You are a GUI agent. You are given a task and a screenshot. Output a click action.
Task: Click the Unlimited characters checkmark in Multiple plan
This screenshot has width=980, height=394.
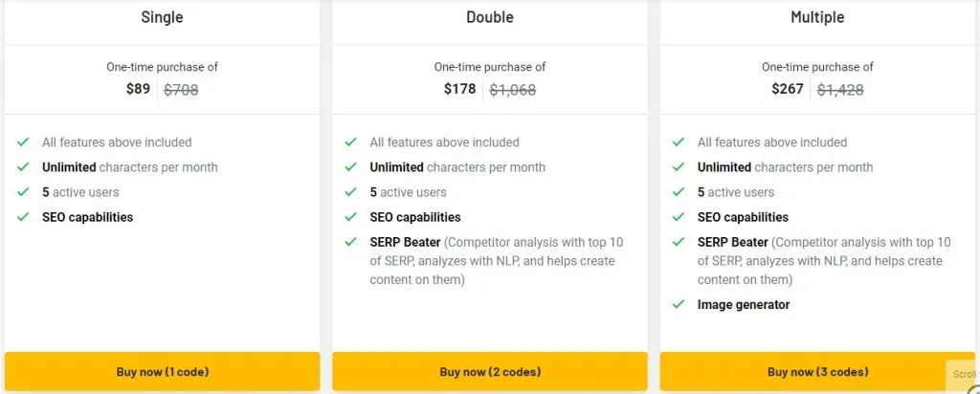coord(679,167)
